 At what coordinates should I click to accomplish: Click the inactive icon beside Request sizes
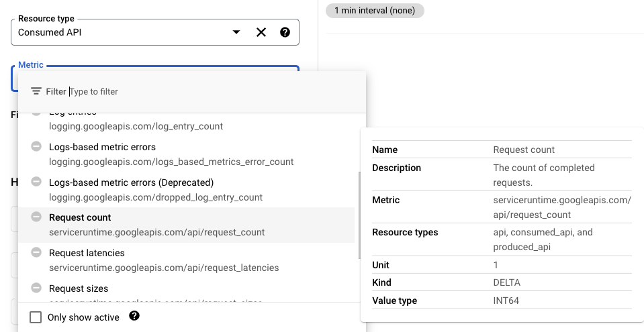pos(36,288)
